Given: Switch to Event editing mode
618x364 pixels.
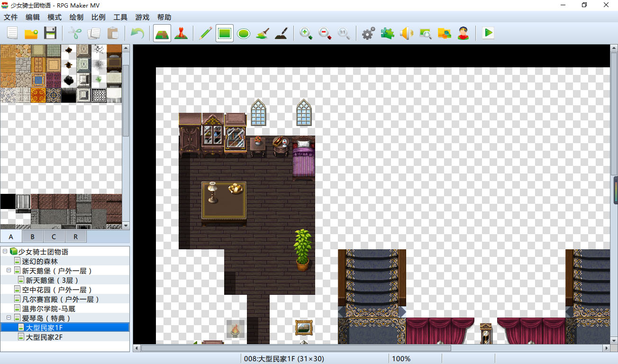Looking at the screenshot, I should (x=181, y=33).
